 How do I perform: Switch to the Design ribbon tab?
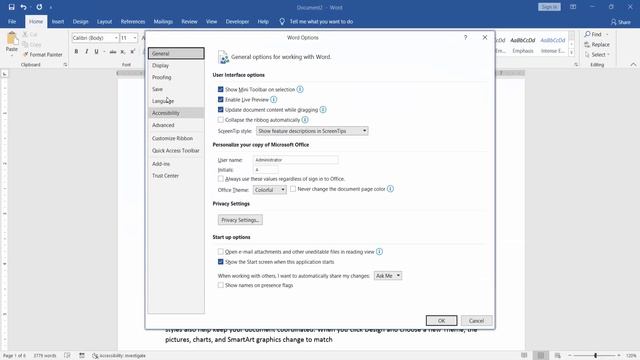[80, 22]
